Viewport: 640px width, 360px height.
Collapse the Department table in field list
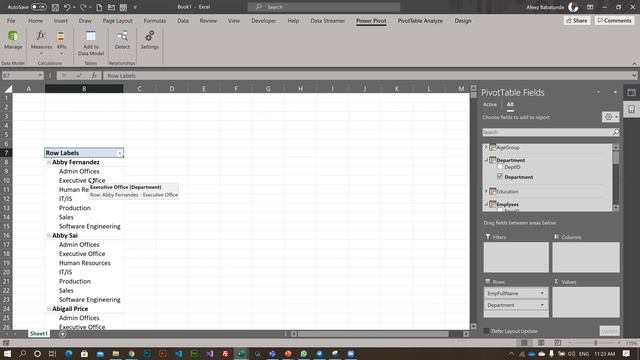pyautogui.click(x=486, y=160)
